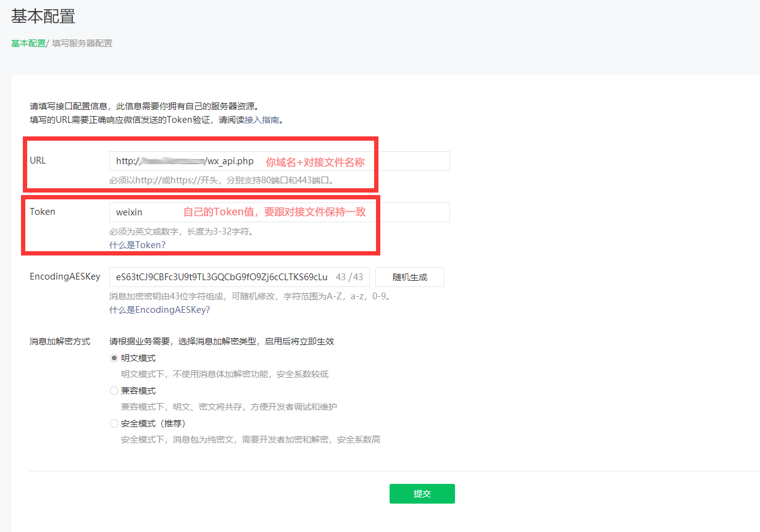Go to 基本配置 breadcrumb link
The height and width of the screenshot is (532, 760).
[27, 43]
